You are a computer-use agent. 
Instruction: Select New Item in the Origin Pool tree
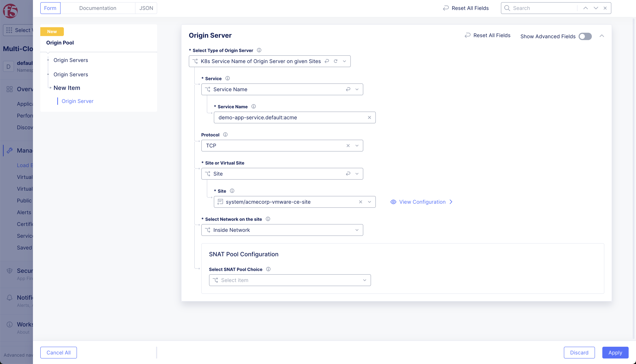click(67, 88)
